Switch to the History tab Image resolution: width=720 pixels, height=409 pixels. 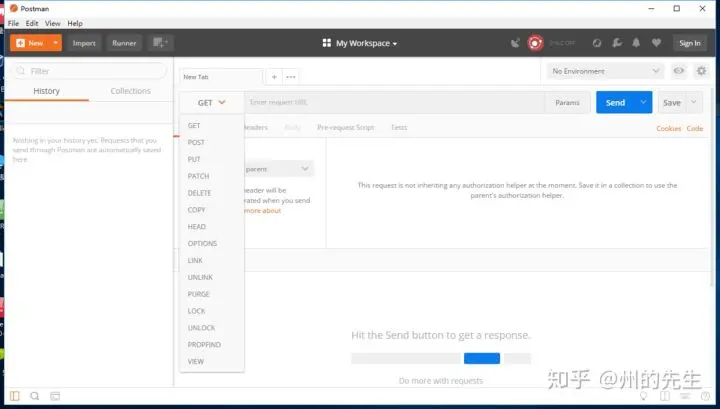[46, 91]
